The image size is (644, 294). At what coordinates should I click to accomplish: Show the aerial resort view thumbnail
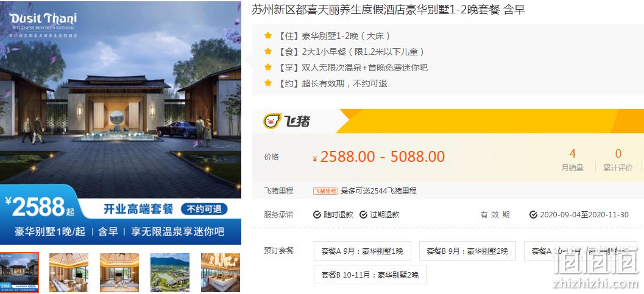170,273
